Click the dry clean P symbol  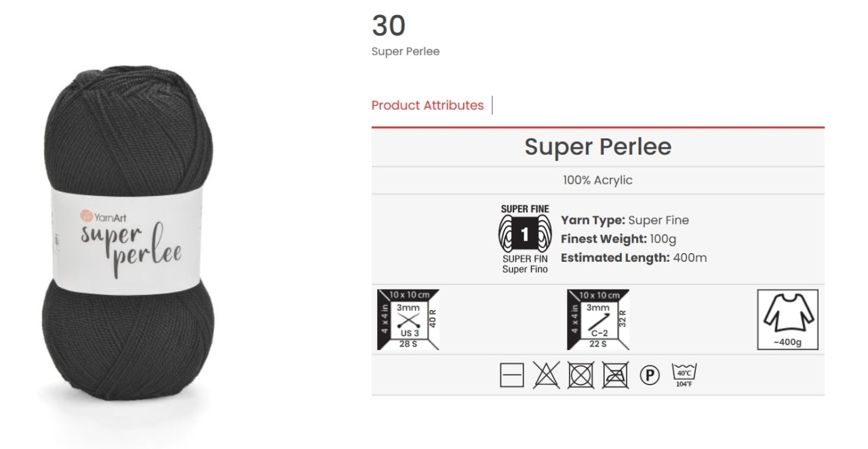(x=649, y=375)
